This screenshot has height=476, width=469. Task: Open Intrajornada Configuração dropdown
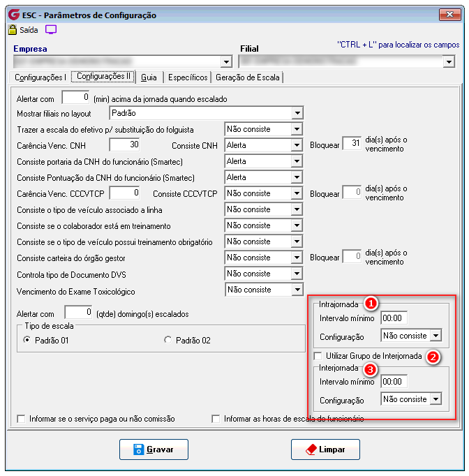436,336
